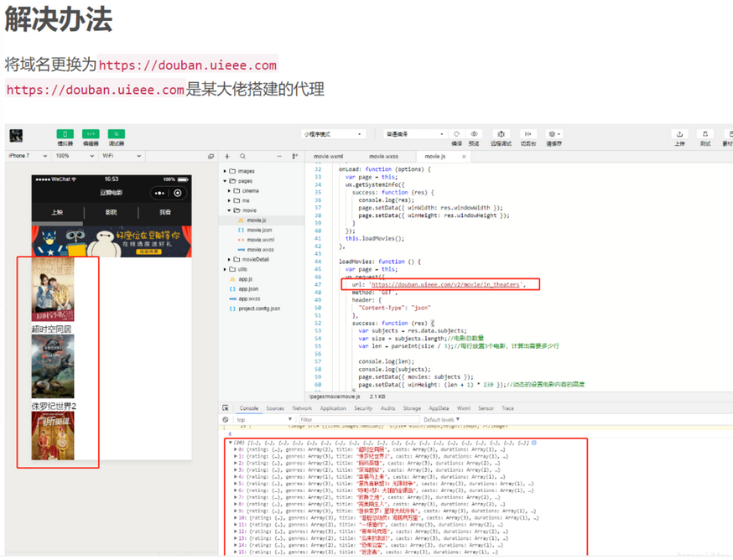Click the upload icon
Screen dimensions: 733x560
tap(679, 133)
